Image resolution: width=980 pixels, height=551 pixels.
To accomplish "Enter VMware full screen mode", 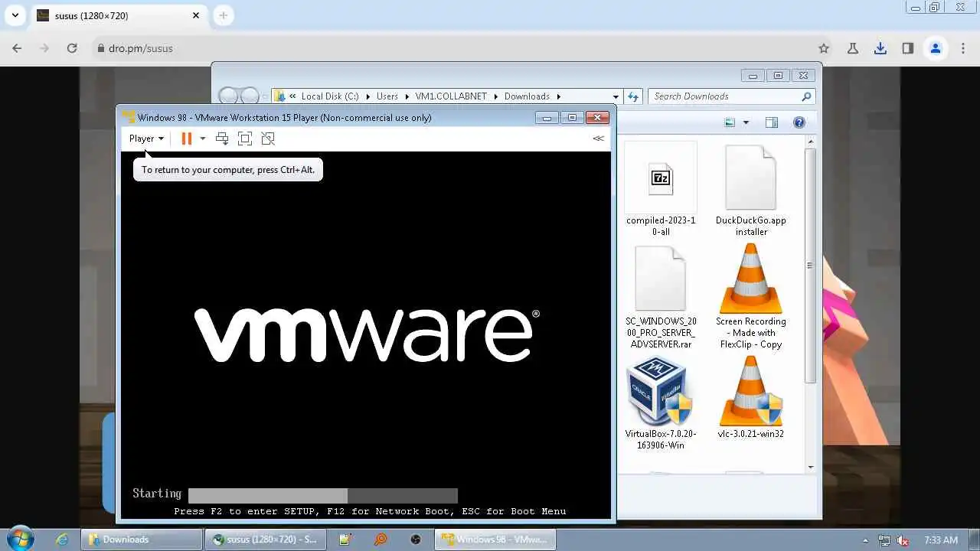I will coord(245,139).
